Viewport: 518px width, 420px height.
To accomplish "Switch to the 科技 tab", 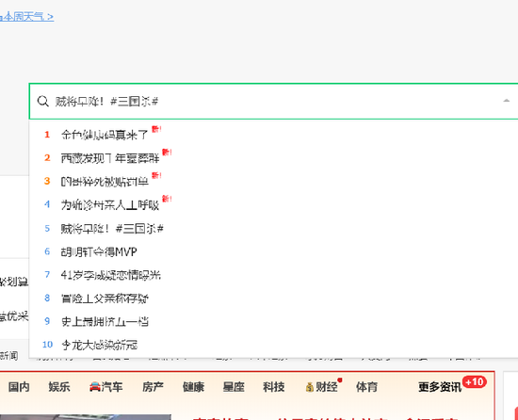I will click(x=273, y=387).
